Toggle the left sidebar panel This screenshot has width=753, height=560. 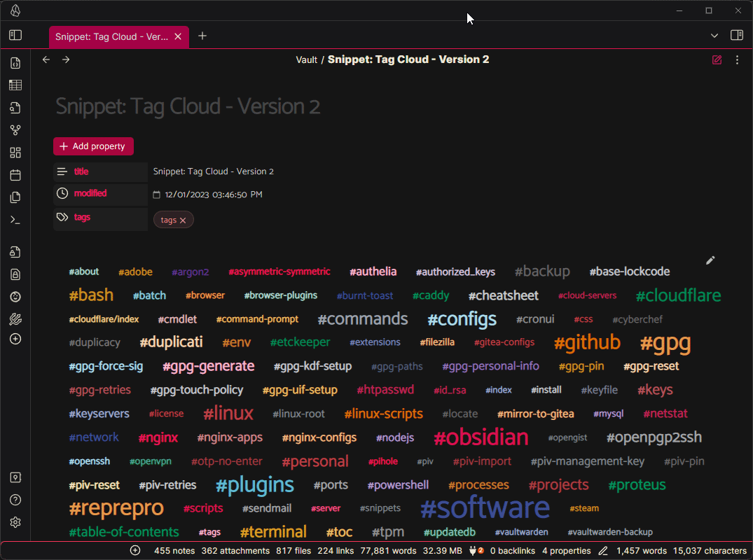click(15, 35)
